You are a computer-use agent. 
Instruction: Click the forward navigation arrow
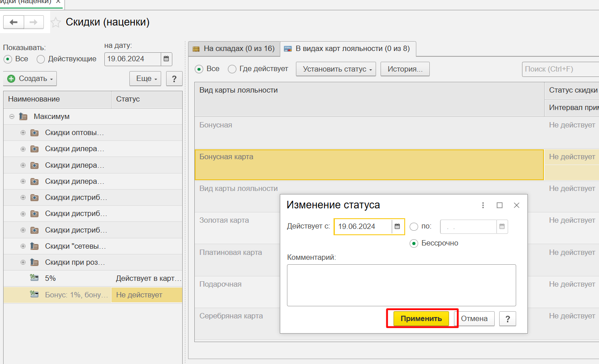[34, 22]
